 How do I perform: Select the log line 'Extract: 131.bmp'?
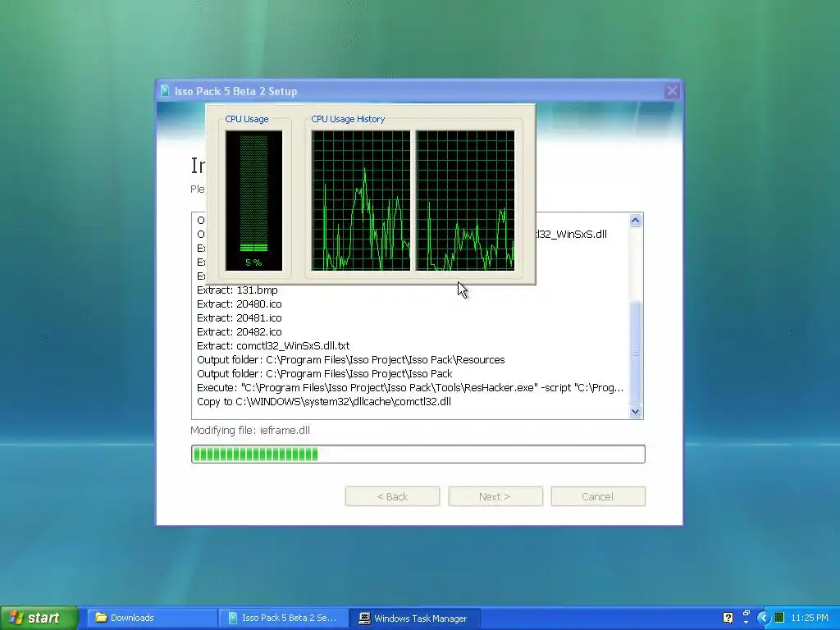coord(237,290)
